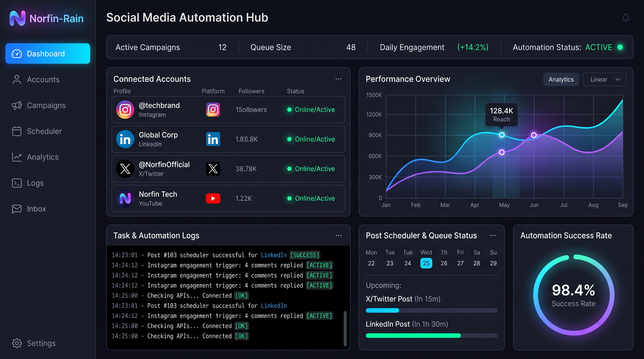Click the @techbrand Instagram profile avatar
Screen dimensions: 644x359
[x=125, y=110]
